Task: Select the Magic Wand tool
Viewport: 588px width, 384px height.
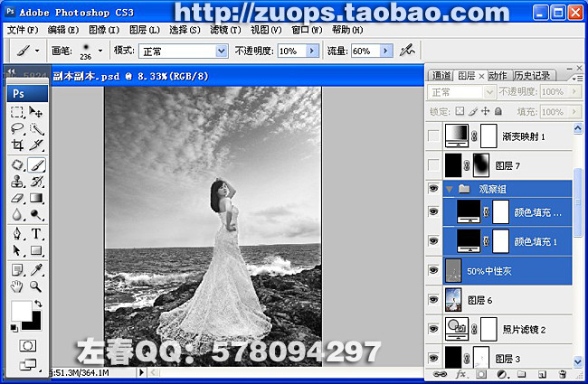Action: tap(36, 128)
